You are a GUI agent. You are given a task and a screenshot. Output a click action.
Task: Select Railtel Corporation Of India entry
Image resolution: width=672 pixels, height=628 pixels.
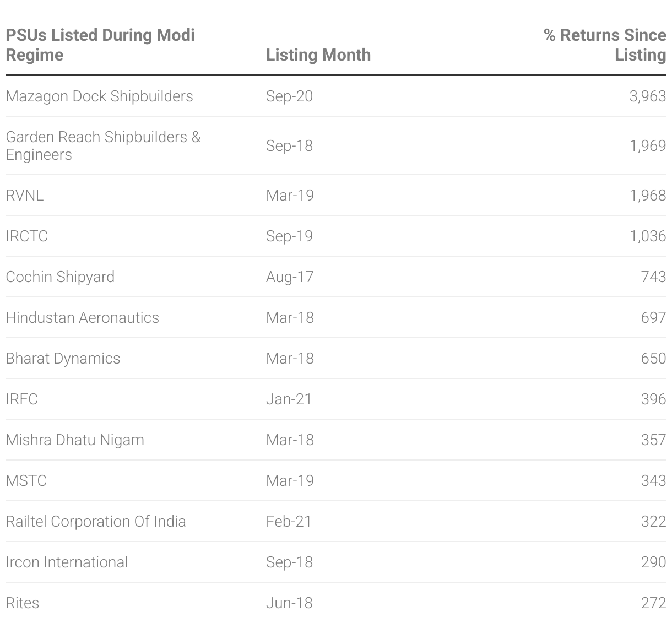(96, 521)
